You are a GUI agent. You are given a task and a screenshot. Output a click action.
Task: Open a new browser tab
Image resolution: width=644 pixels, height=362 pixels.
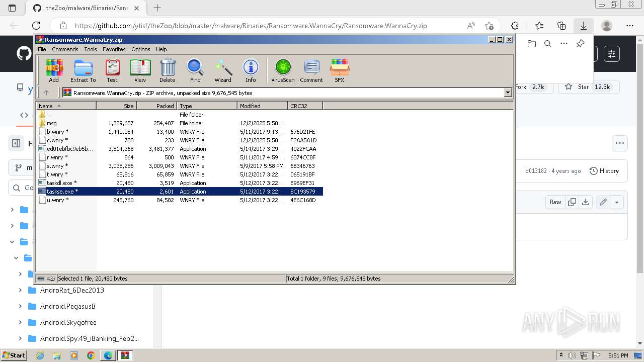(157, 8)
